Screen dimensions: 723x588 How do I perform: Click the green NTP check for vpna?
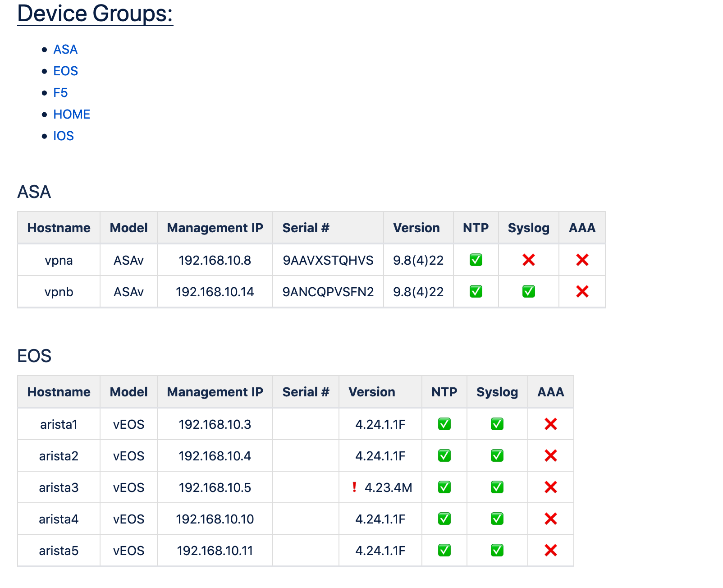tap(476, 260)
